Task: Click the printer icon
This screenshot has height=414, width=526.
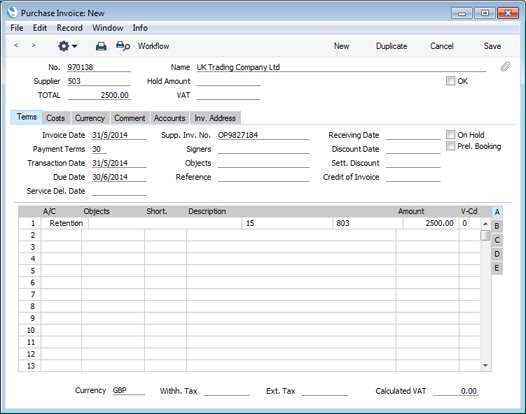Action: pos(101,46)
